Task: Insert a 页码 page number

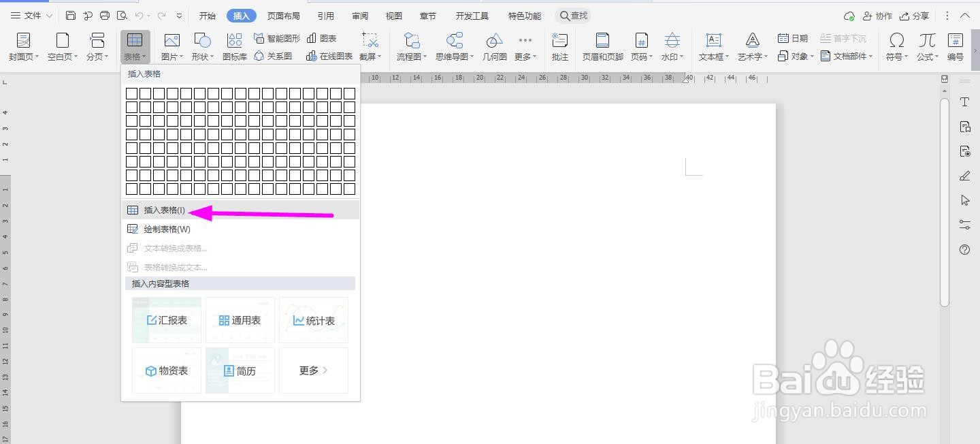Action: 640,46
